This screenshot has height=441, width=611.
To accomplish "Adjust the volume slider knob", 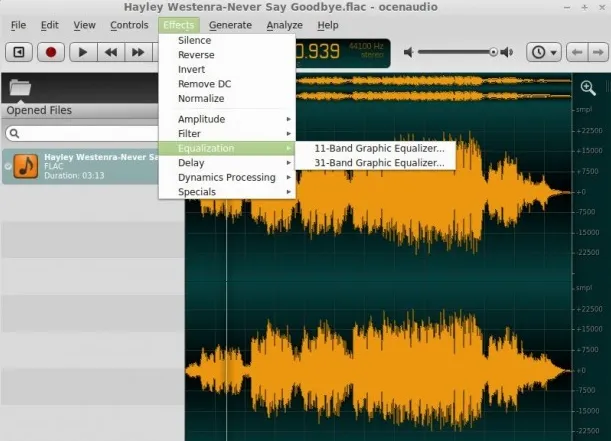I will 493,52.
